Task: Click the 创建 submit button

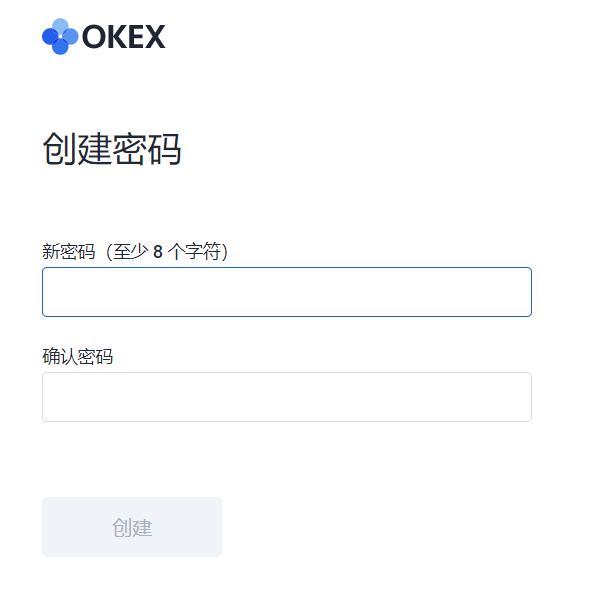Action: (132, 527)
